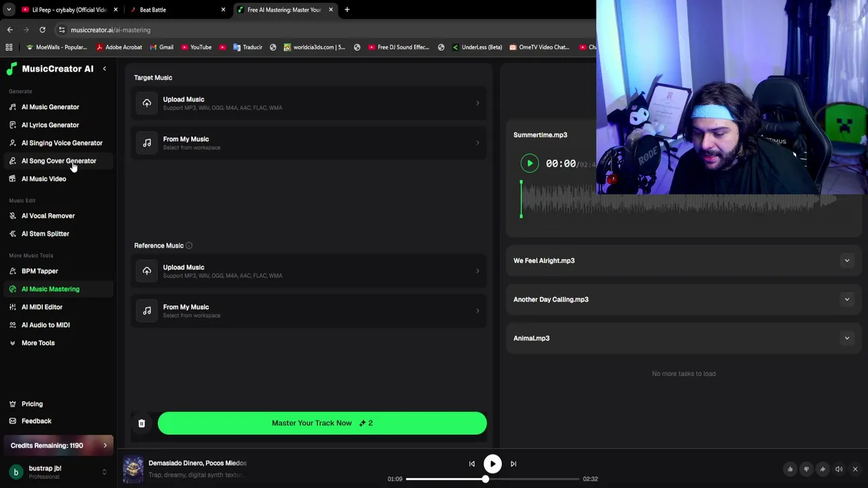
Task: Seek within the Summertime.mp3 waveform
Action: pos(678,200)
